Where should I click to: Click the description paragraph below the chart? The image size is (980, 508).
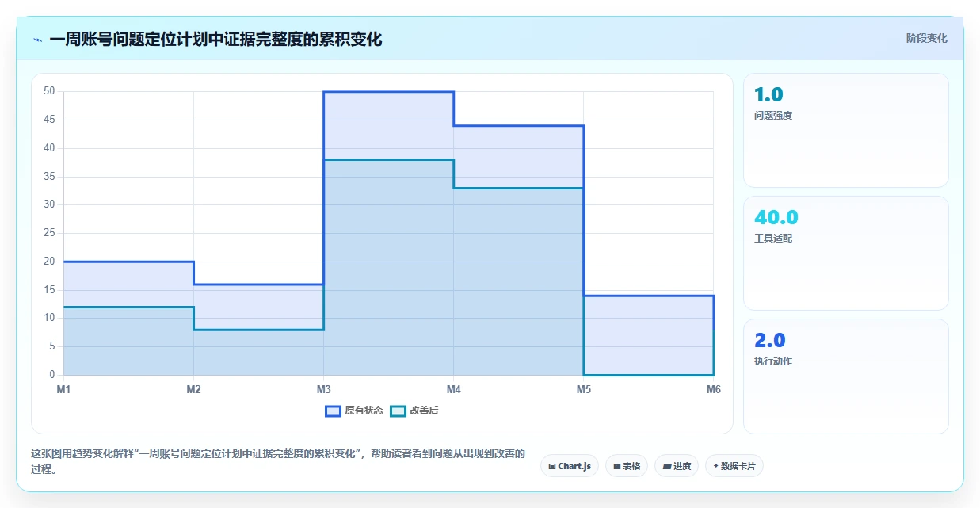click(277, 461)
